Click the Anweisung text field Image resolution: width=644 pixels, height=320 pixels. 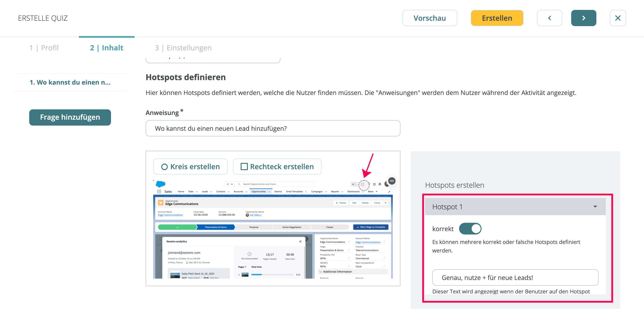pos(273,128)
